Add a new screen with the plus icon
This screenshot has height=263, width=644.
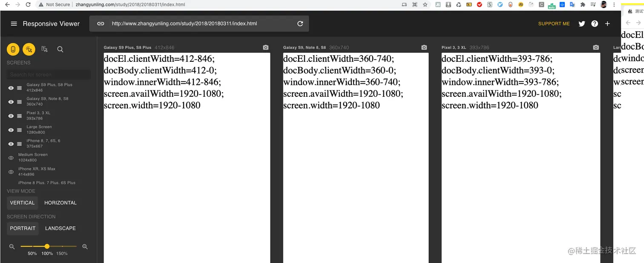pos(607,24)
